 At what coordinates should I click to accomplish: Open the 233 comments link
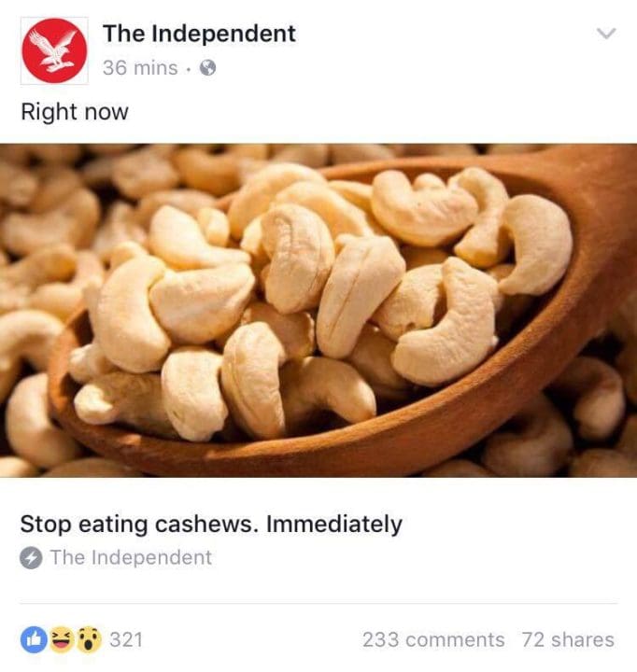pos(433,639)
